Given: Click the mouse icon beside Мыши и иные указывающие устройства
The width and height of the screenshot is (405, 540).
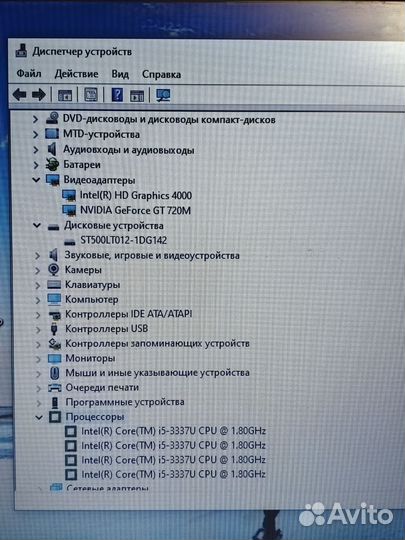Looking at the screenshot, I should click(54, 373).
